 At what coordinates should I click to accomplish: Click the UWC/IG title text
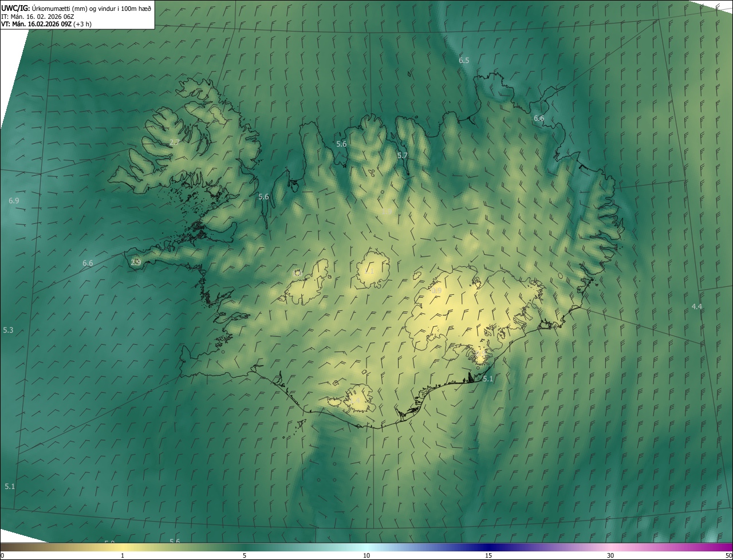[x=15, y=8]
